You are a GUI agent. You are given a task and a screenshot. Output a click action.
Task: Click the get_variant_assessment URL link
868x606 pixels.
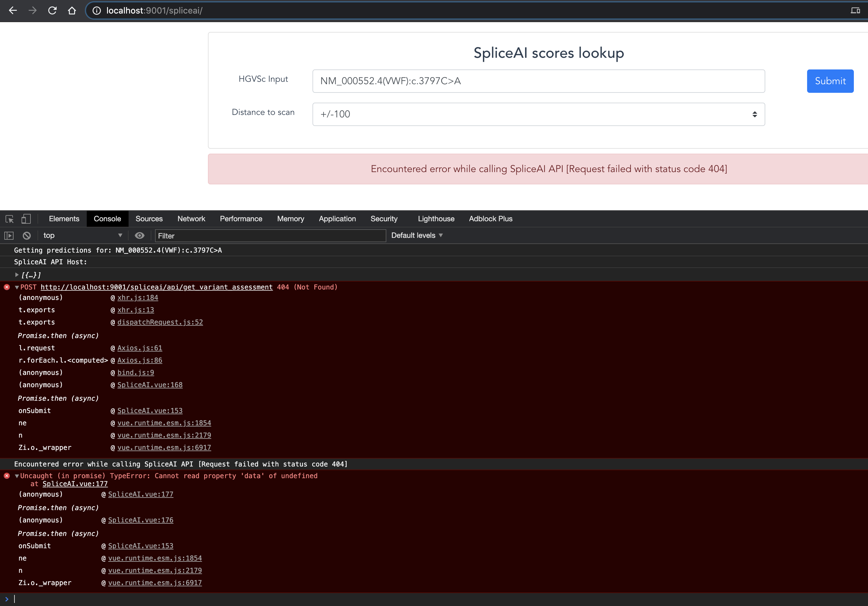[x=157, y=287]
